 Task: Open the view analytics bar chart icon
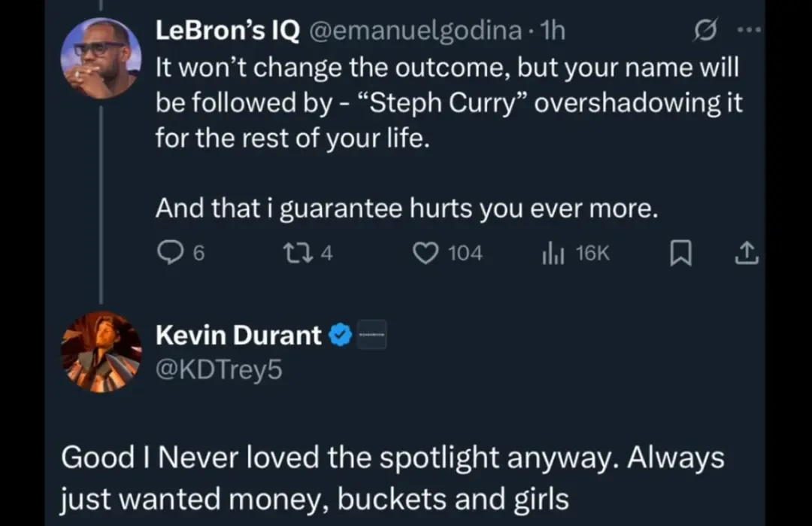(x=553, y=254)
